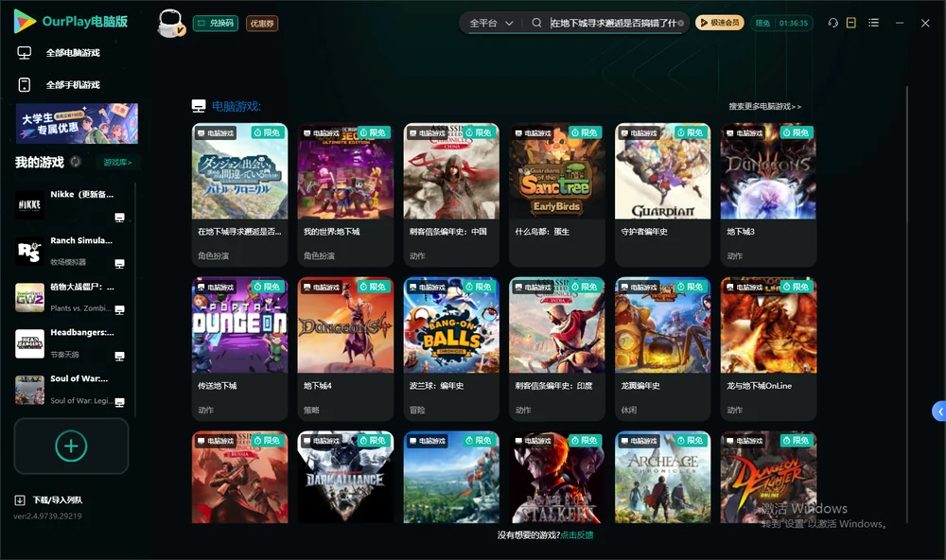Open Dungeon Stalkers game card
Screen dimensions: 946x560
pos(557,478)
